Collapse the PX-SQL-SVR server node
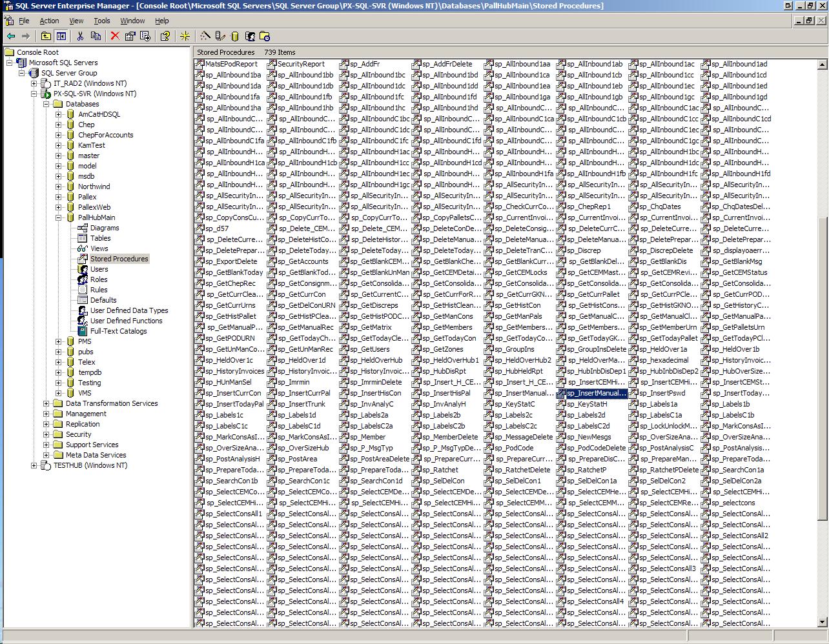Viewport: 829px width, 644px height. 34,94
